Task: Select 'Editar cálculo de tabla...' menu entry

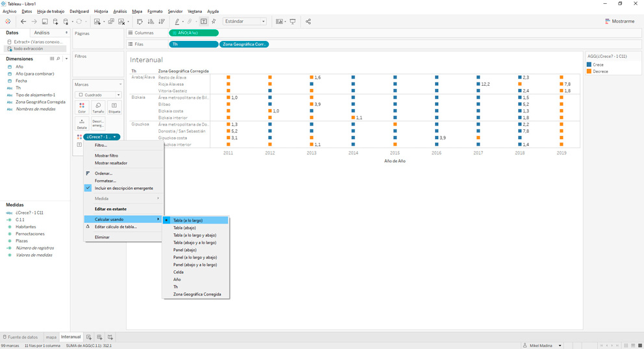Action: 116,227
